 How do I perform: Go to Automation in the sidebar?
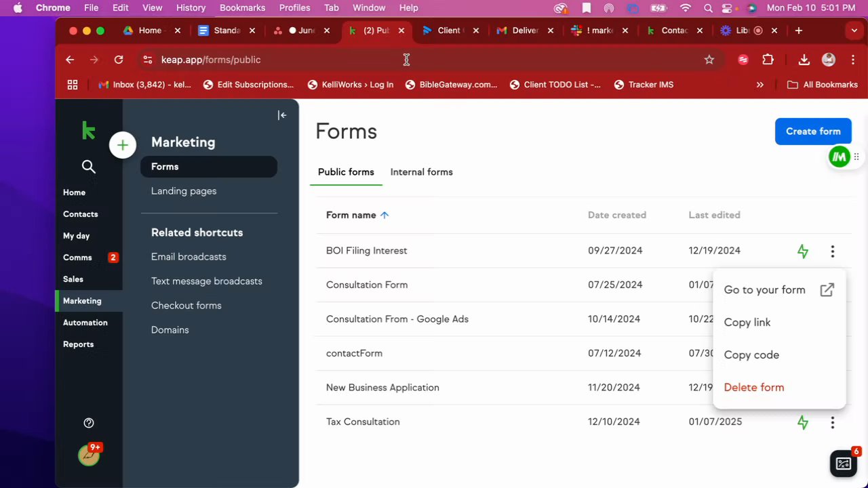coord(85,323)
